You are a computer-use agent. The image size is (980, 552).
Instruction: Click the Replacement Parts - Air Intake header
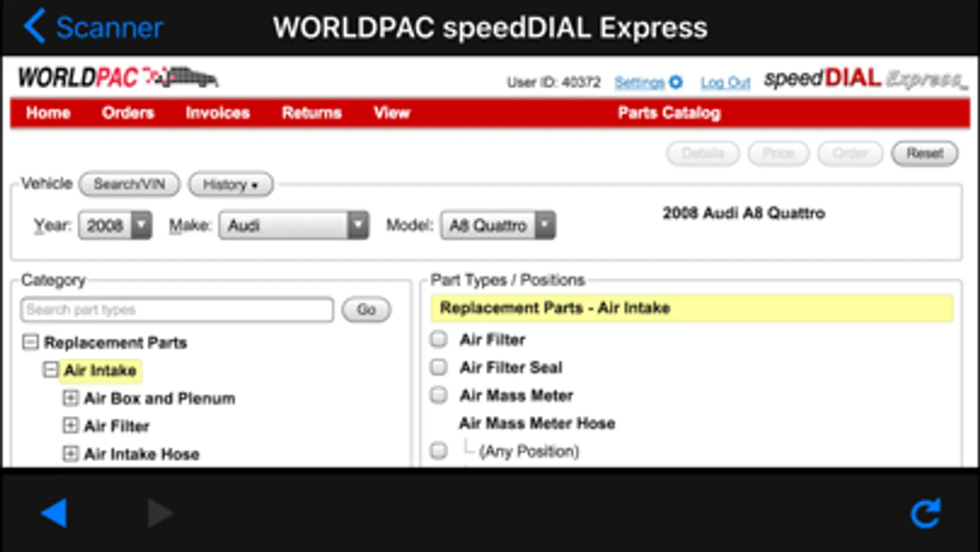[692, 308]
